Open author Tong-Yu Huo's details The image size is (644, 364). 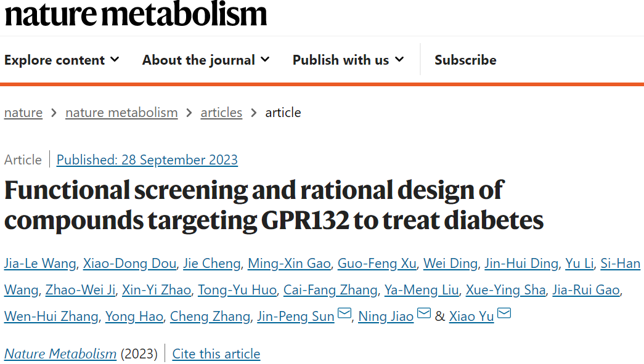pos(237,290)
